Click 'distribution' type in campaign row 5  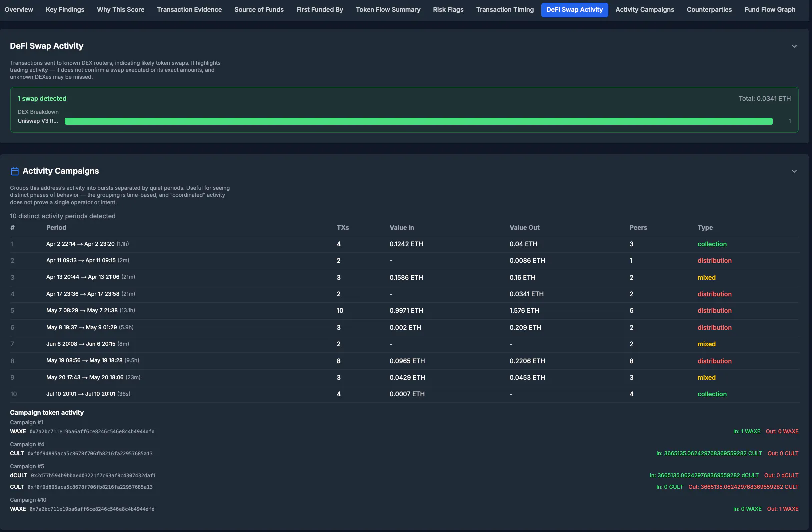[x=714, y=311]
